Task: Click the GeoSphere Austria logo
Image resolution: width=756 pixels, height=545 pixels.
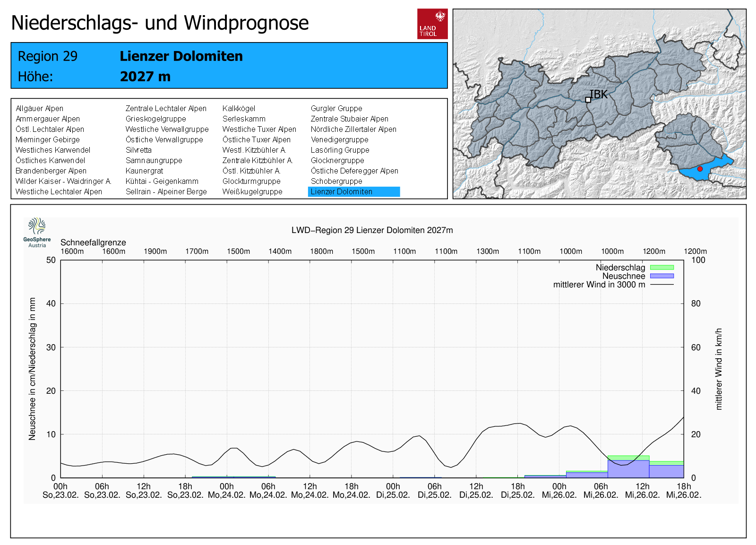Action: coord(37,232)
